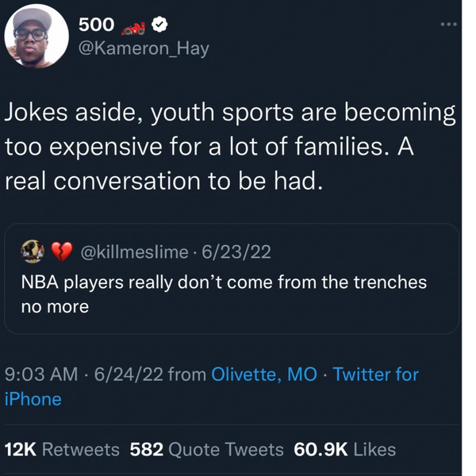Tap the main tweet text about youth sports
The image size is (476, 476).
(230, 146)
